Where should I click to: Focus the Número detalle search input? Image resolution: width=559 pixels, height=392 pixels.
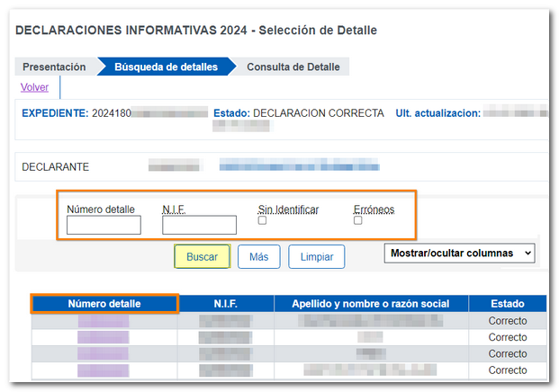pos(104,225)
